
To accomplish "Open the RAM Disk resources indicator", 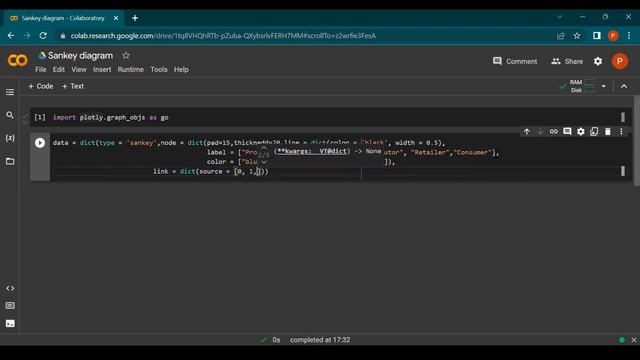I will (x=583, y=86).
